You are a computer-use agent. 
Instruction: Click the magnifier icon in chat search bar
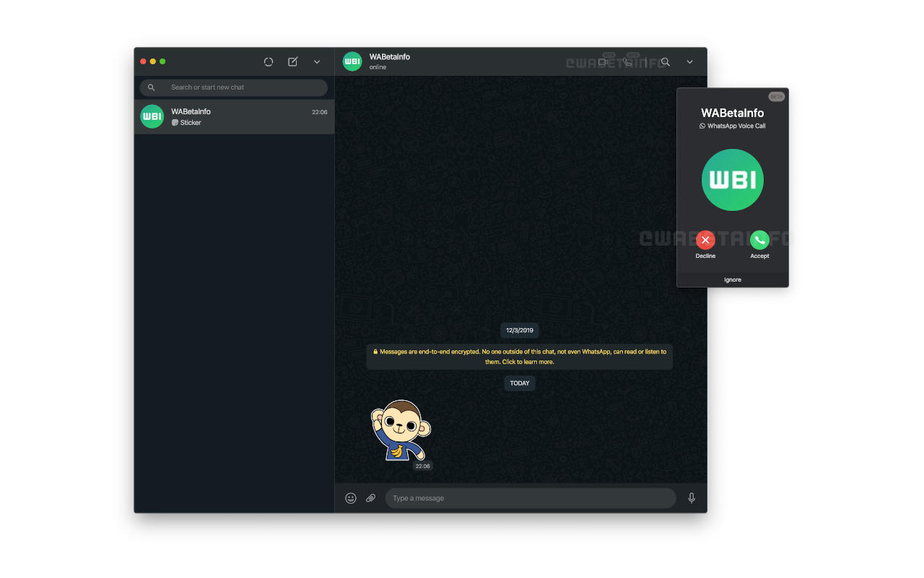(x=152, y=87)
